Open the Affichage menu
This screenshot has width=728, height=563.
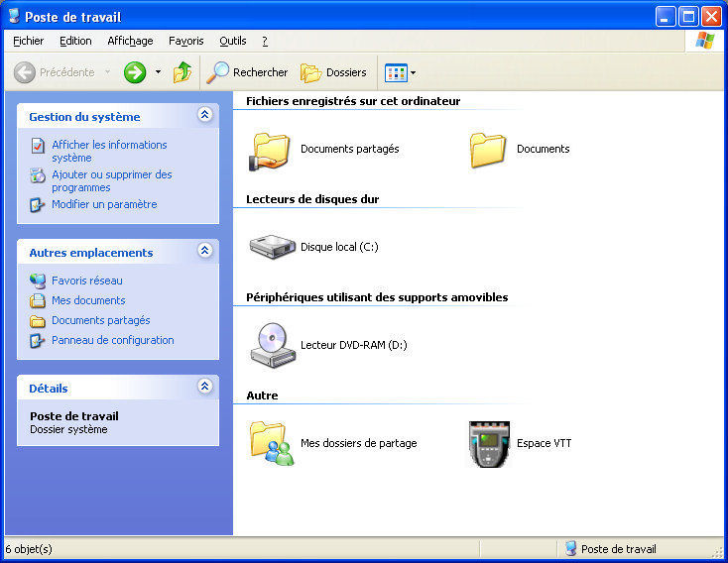[131, 41]
